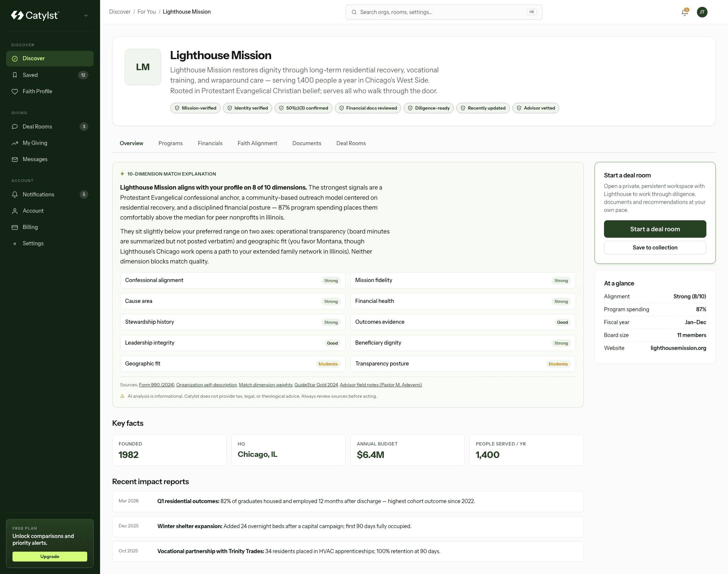Click the Faith Profile heart icon
728x574 pixels.
tap(15, 91)
